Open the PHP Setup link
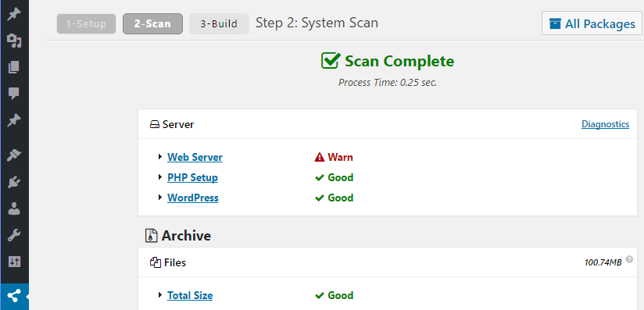The image size is (644, 310). [192, 178]
